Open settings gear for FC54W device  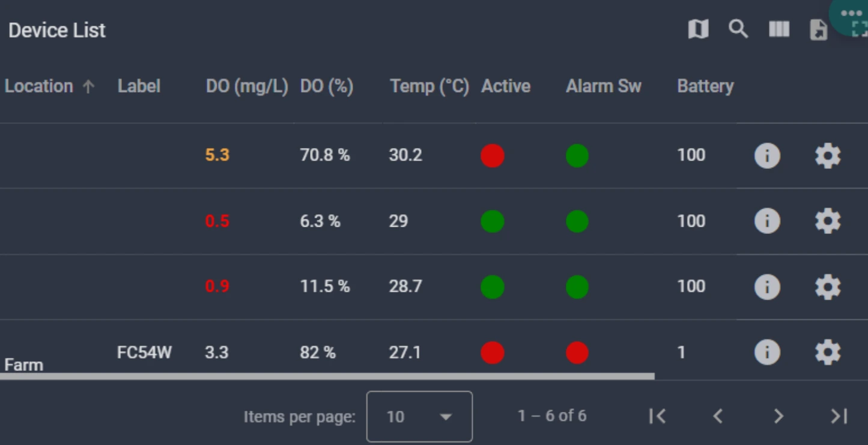pyautogui.click(x=828, y=352)
